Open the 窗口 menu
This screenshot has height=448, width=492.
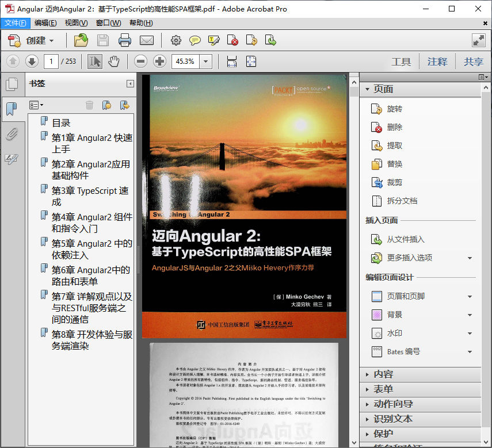108,23
